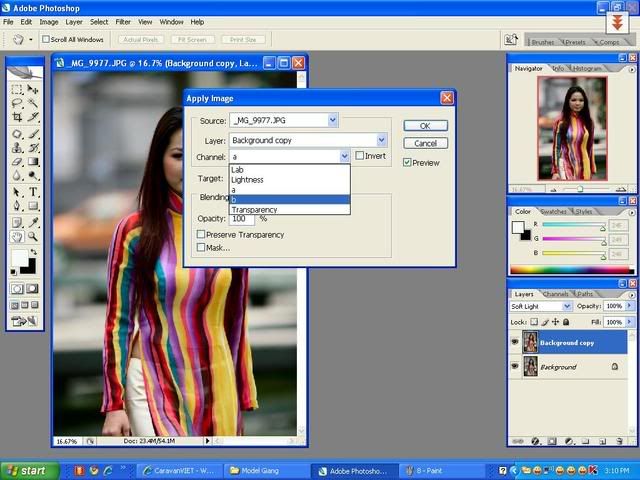Screen dimensions: 640x480
Task: Toggle lock transparent pixels
Action: 534,322
